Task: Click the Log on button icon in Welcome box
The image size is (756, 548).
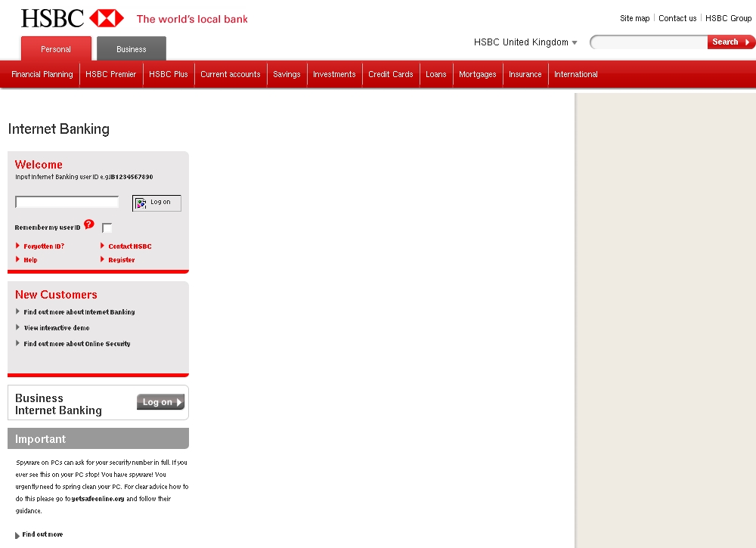Action: 156,203
